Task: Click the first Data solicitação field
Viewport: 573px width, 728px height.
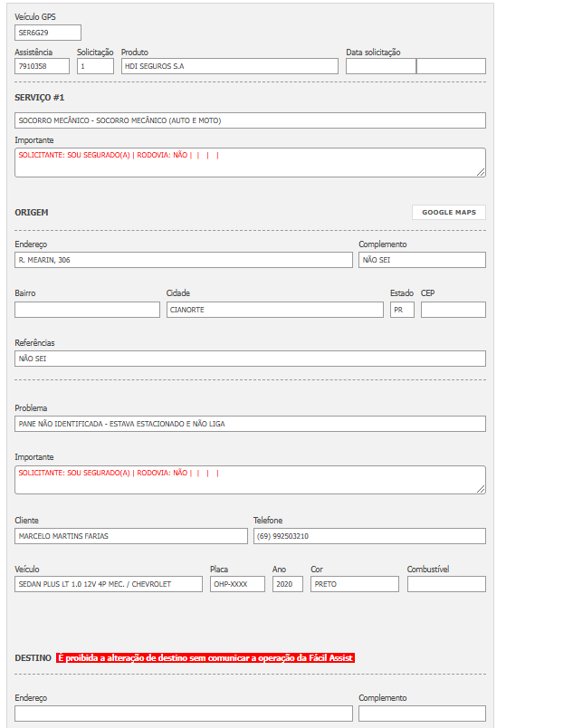Action: 380,66
